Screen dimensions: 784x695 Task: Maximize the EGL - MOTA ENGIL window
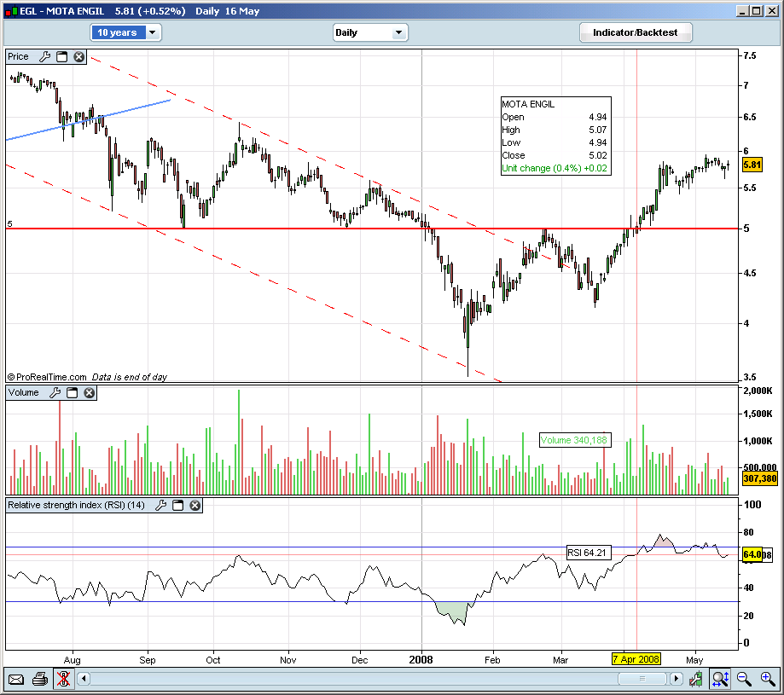coord(757,11)
